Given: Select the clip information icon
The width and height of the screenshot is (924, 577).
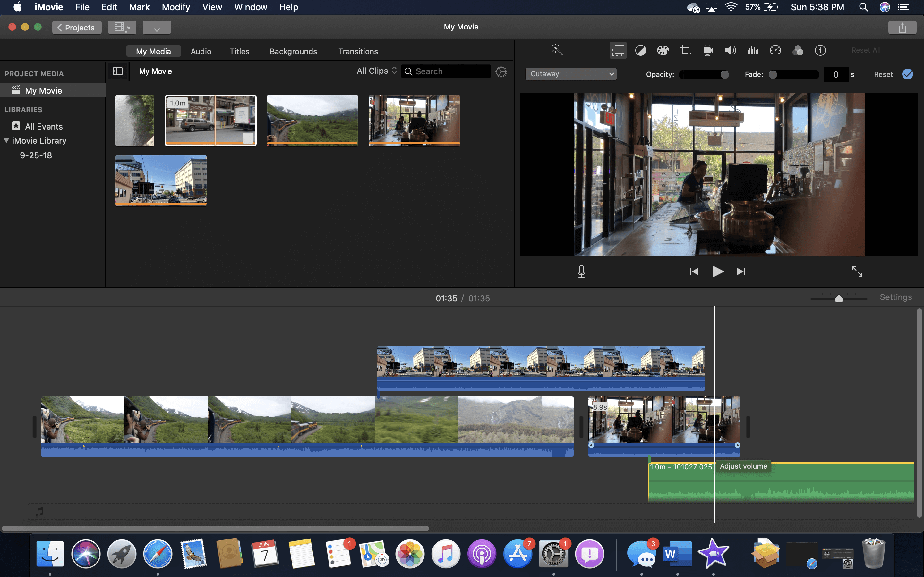Looking at the screenshot, I should tap(820, 51).
